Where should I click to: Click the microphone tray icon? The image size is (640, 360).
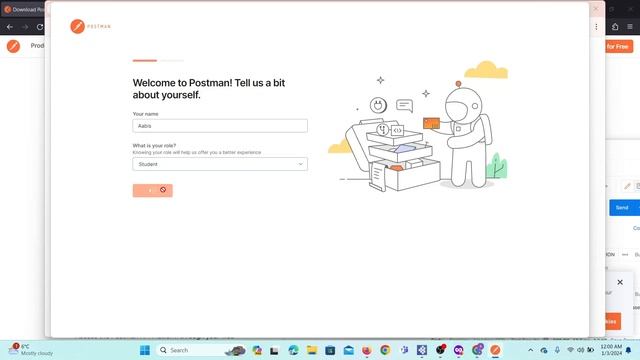click(x=557, y=350)
